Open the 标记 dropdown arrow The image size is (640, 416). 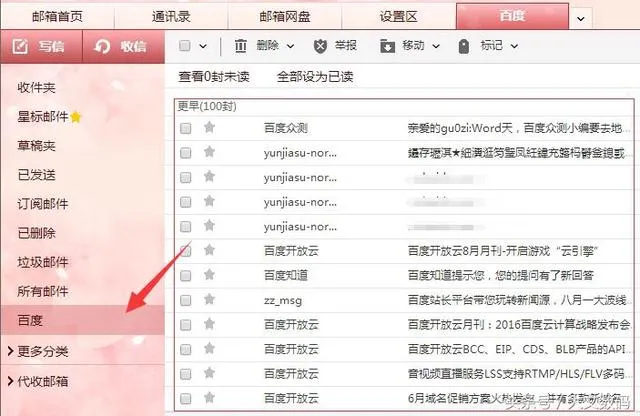(514, 46)
